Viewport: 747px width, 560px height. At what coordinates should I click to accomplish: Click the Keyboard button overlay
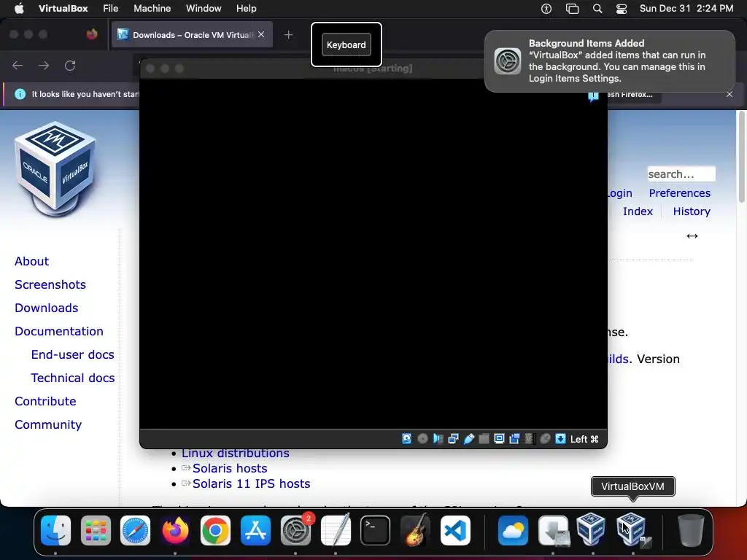[347, 44]
